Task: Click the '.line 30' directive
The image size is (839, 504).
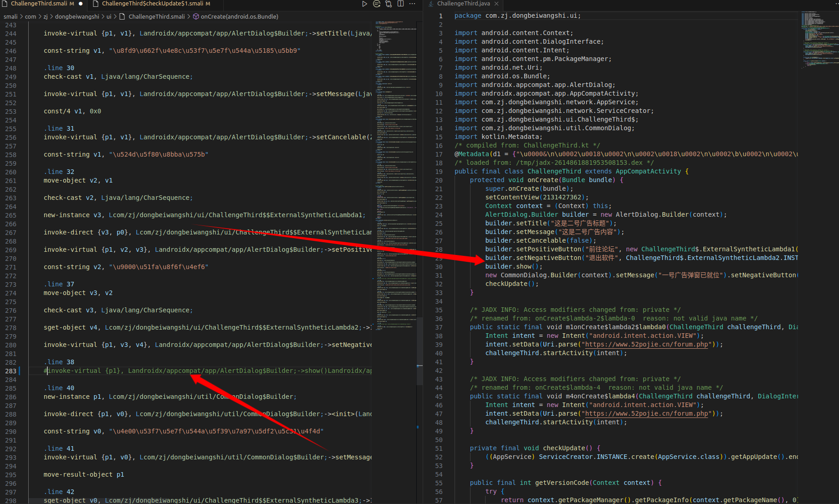Action: (x=59, y=68)
